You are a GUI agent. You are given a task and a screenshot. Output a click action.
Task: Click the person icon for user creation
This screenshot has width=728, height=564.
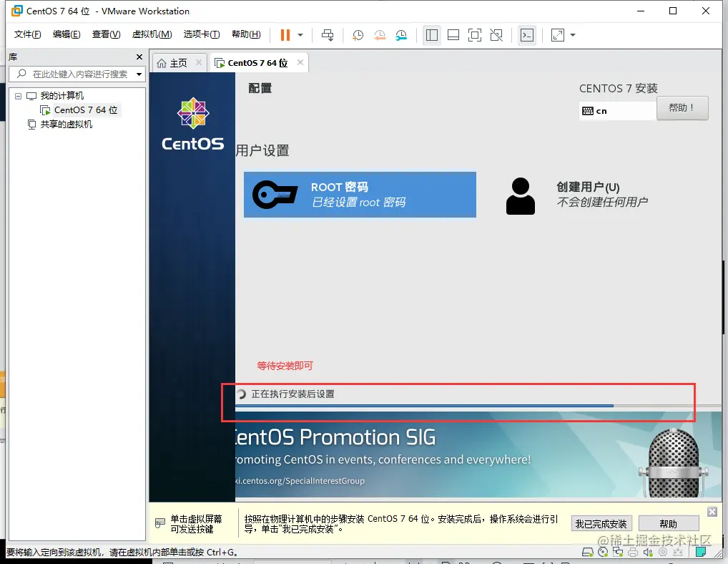[x=521, y=196]
